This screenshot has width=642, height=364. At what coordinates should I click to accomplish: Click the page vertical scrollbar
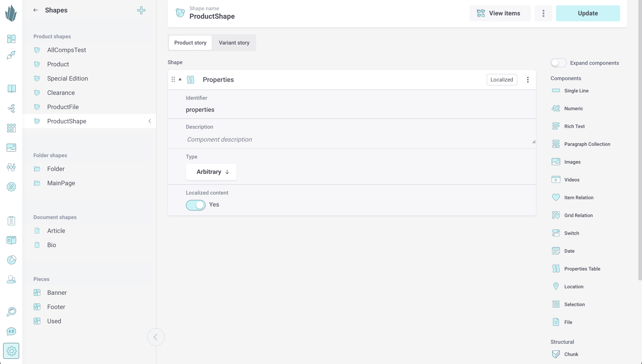click(640, 140)
